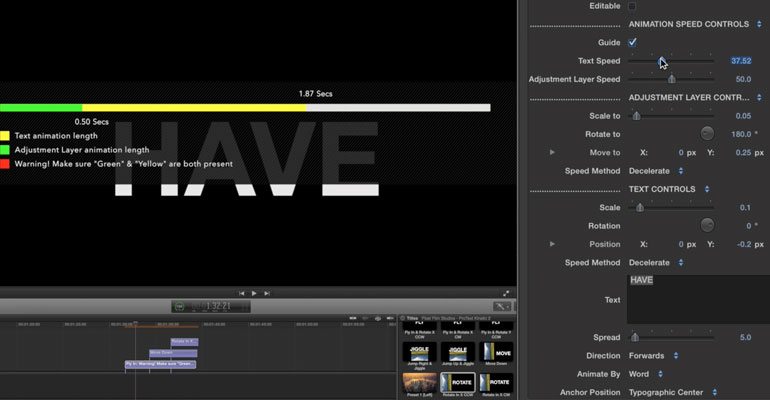Open Text Controls section menu
Image resolution: width=770 pixels, height=400 pixels.
pyautogui.click(x=707, y=189)
